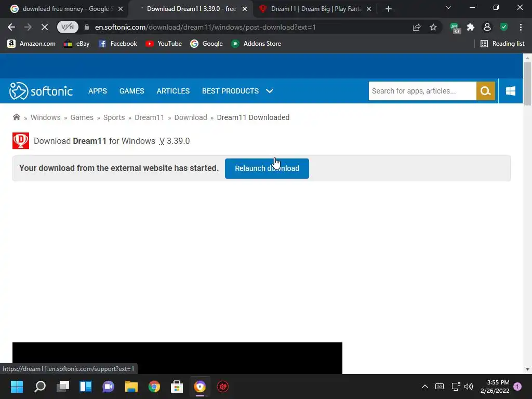Open the Dream11 breadcrumb link
The height and width of the screenshot is (399, 532).
point(149,117)
